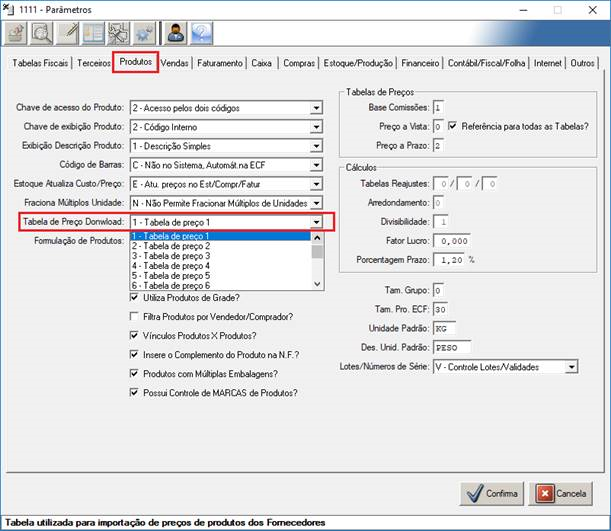The width and height of the screenshot is (611, 531).
Task: Select "1 - Tabela de preço 1" in the open list
Action: point(220,236)
